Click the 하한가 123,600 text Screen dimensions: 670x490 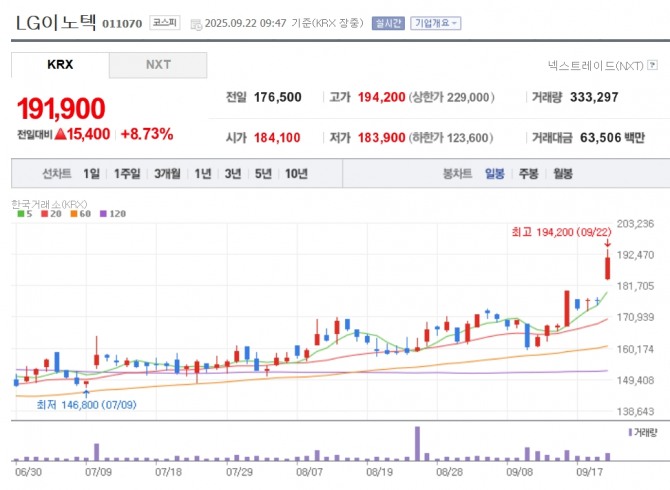click(x=451, y=138)
